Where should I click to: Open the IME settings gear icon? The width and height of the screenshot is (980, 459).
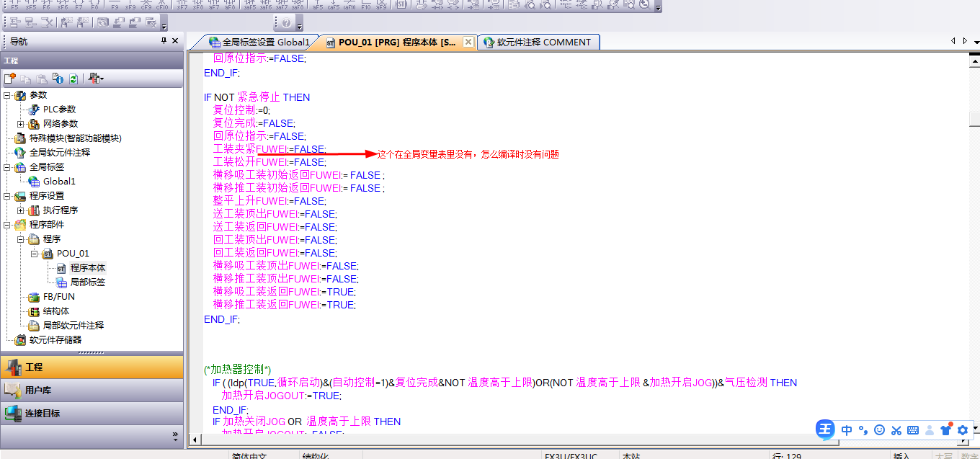963,430
